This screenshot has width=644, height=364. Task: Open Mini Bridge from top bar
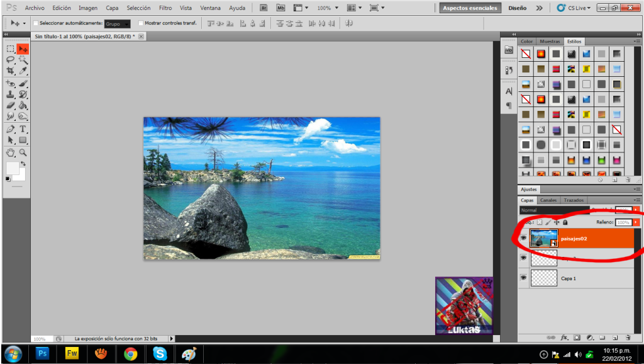(280, 8)
